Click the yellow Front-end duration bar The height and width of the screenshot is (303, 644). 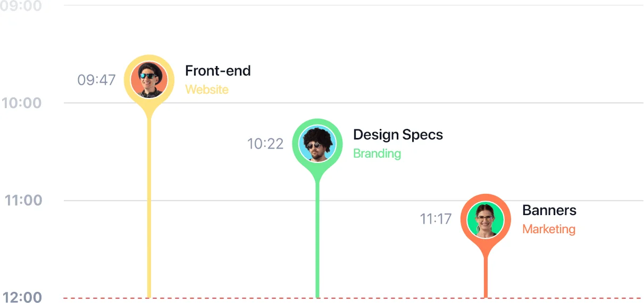coord(149,208)
